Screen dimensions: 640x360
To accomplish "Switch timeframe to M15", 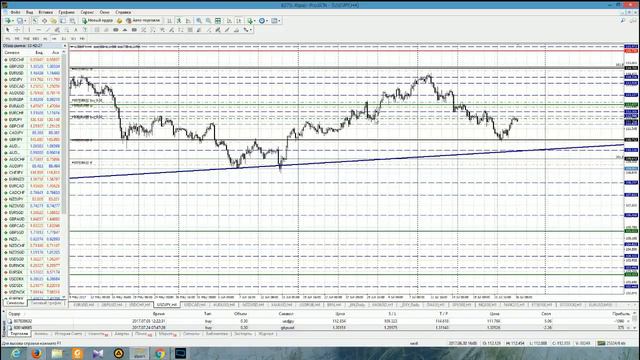I will 26,38.
